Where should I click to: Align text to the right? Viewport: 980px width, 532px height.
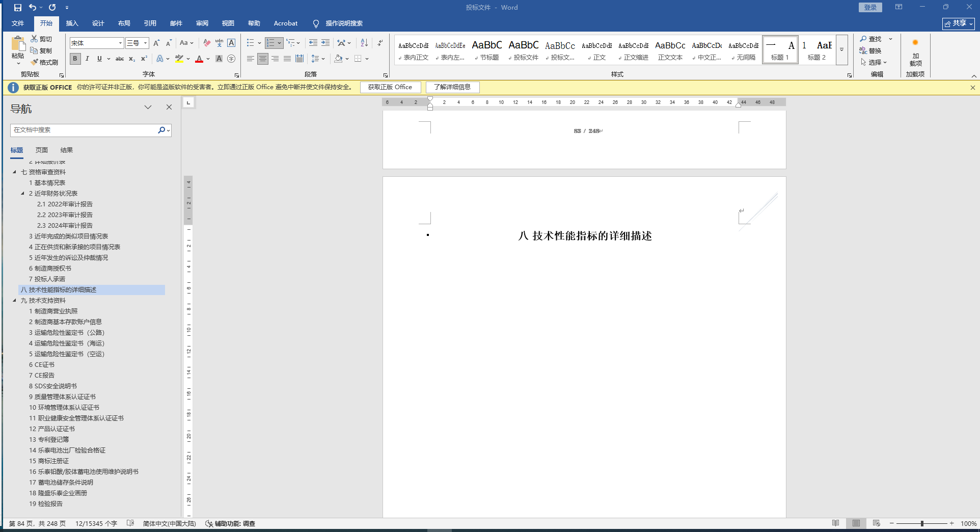tap(275, 59)
